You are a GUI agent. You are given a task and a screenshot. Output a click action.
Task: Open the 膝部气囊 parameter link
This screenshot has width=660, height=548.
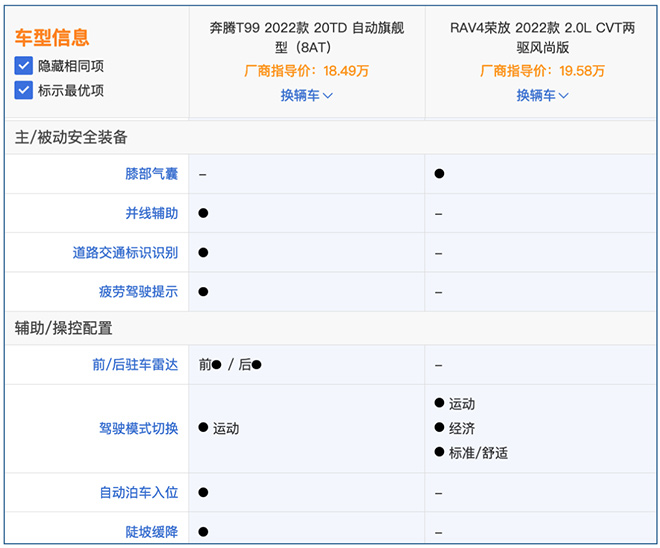pyautogui.click(x=152, y=174)
